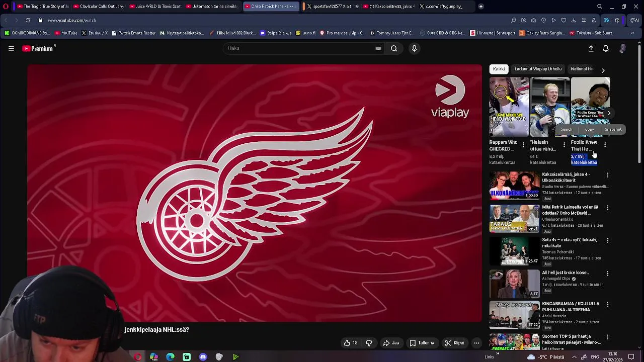
Task: Open Discord from the taskbar
Action: click(203, 357)
